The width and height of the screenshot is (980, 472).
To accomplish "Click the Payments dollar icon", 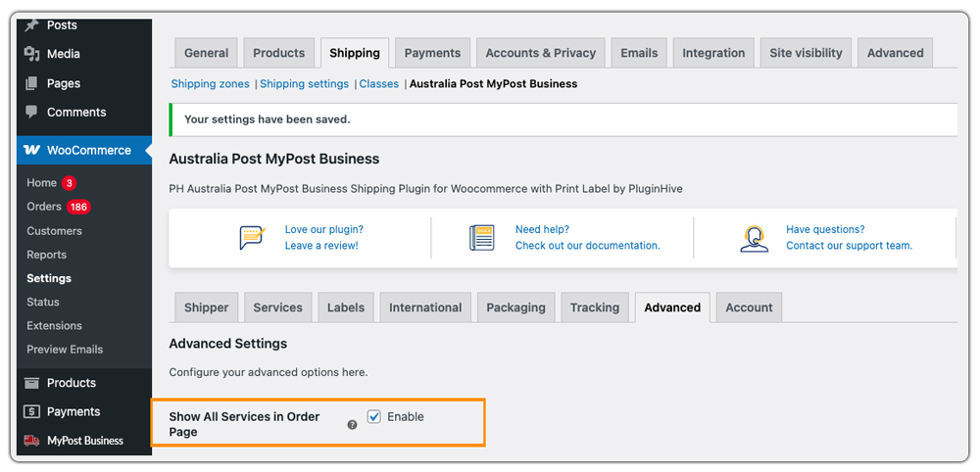I will click(x=31, y=411).
